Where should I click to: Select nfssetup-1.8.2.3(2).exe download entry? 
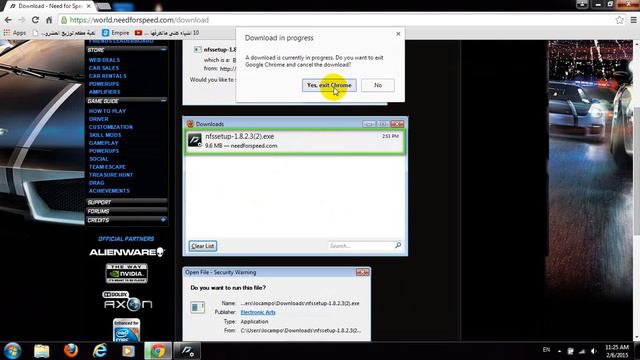point(295,142)
